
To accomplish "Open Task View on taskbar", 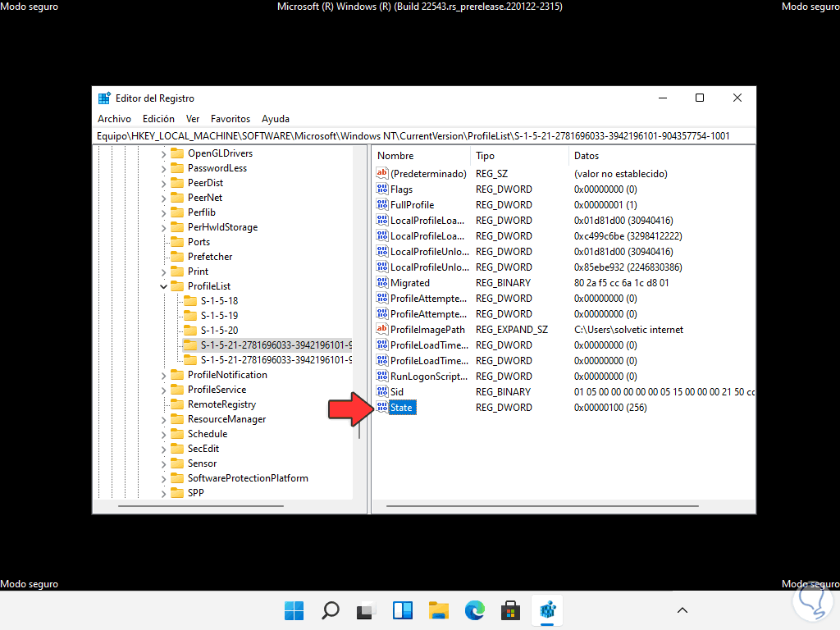I will pyautogui.click(x=367, y=610).
